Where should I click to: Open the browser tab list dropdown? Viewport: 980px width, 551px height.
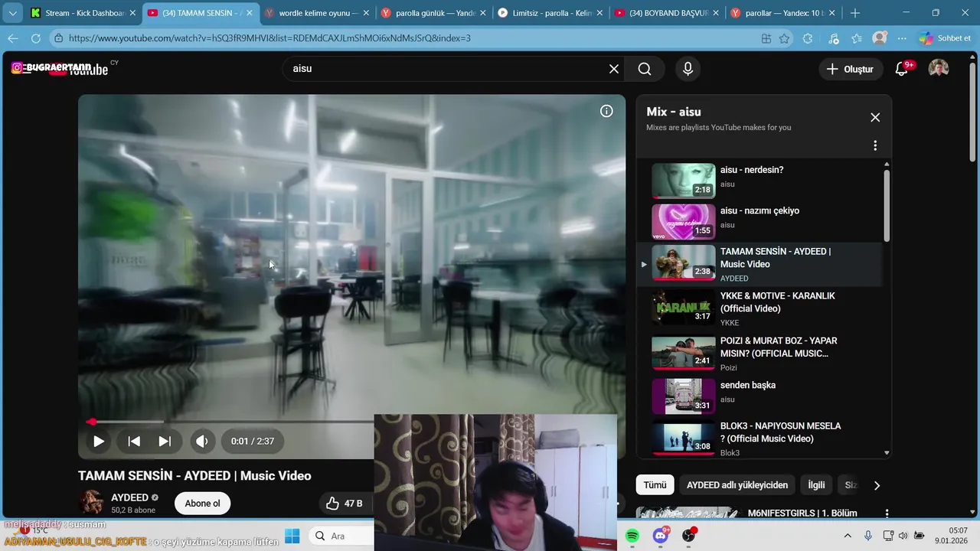pyautogui.click(x=12, y=13)
